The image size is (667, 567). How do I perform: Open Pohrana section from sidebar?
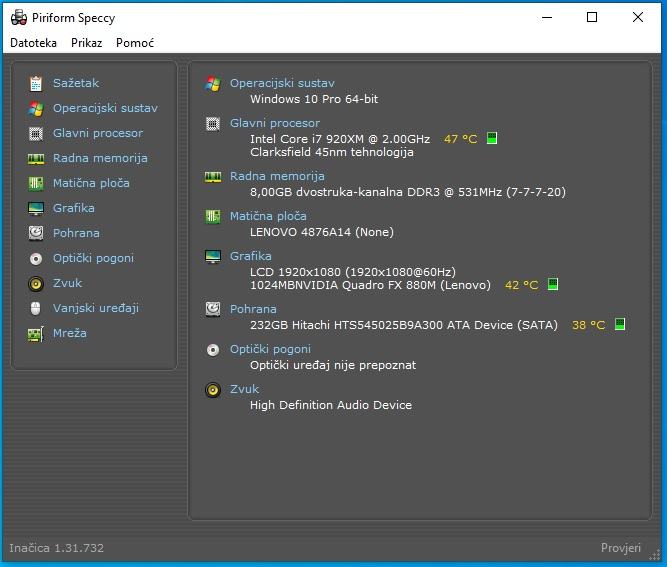tap(76, 233)
